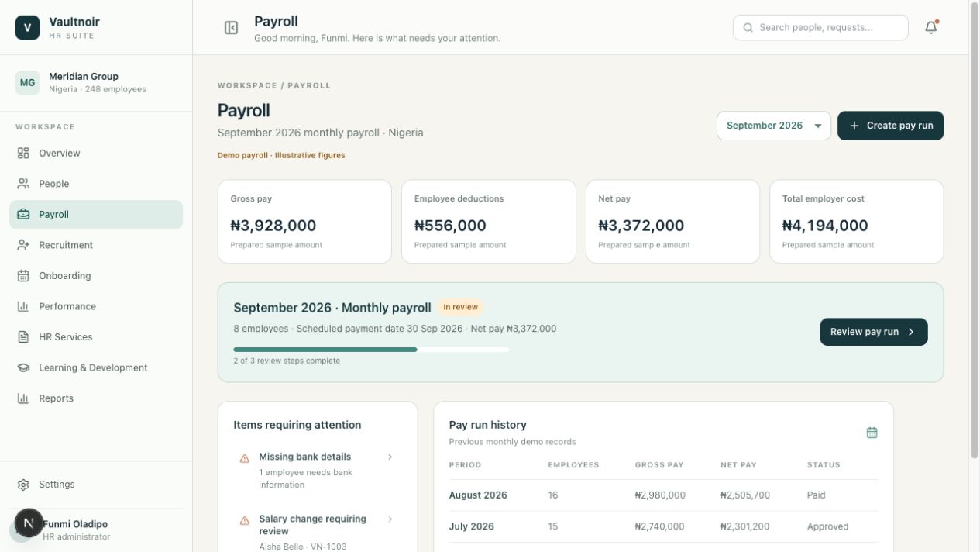Click the review steps progress bar
The height and width of the screenshot is (552, 980).
[371, 350]
